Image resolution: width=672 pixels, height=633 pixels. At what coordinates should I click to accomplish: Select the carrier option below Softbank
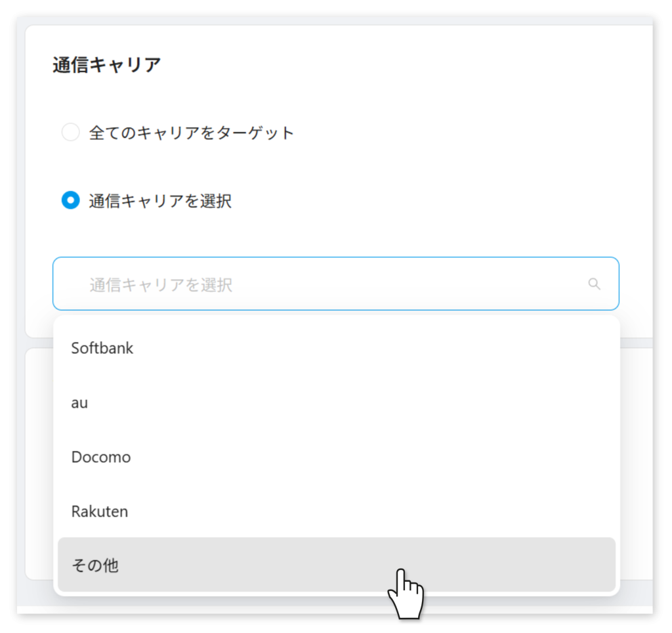[79, 403]
